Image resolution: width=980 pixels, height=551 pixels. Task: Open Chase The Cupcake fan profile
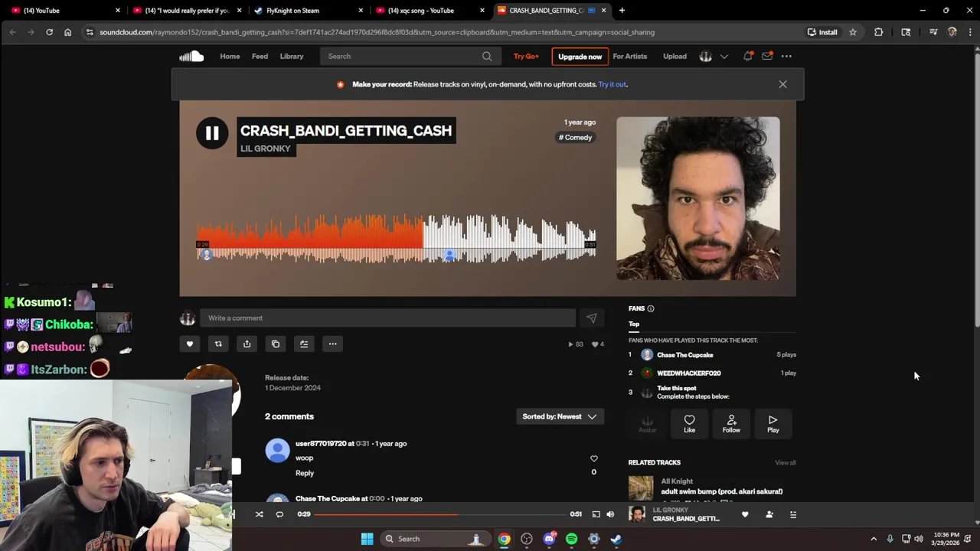[684, 355]
